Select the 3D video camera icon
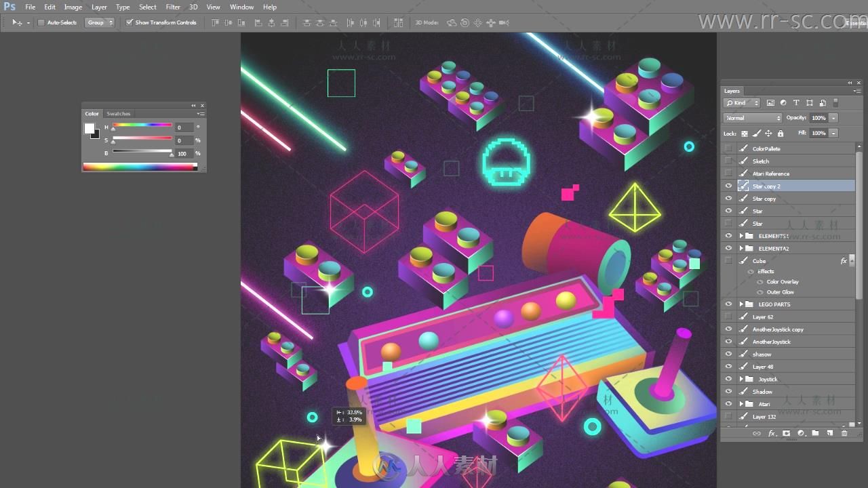Screen dimensions: 868x488 [504, 22]
